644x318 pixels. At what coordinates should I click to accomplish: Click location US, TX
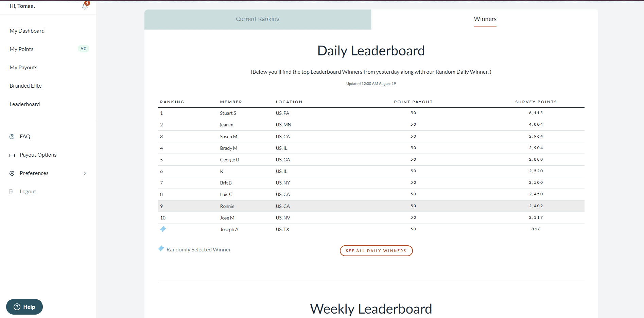click(282, 230)
